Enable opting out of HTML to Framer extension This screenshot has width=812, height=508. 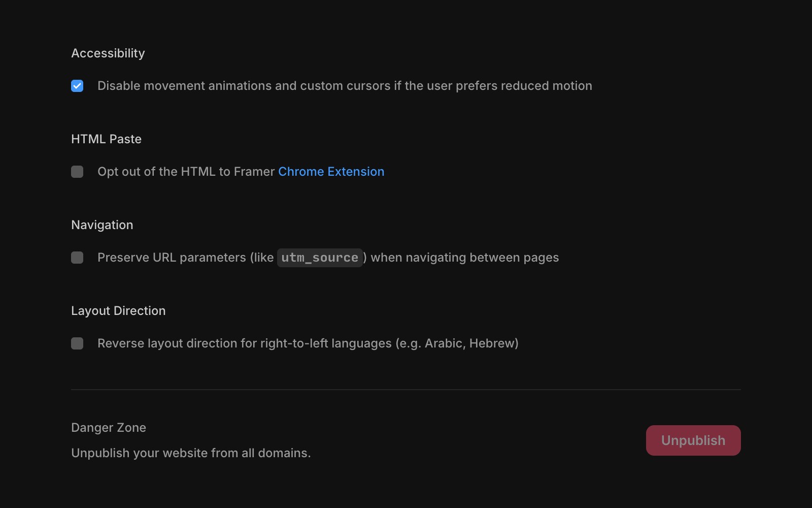coord(77,172)
